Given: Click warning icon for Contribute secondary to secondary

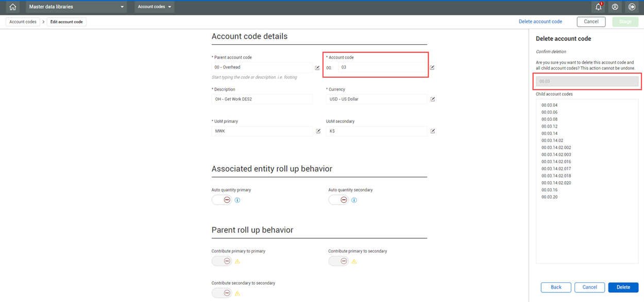Looking at the screenshot, I should tap(238, 293).
